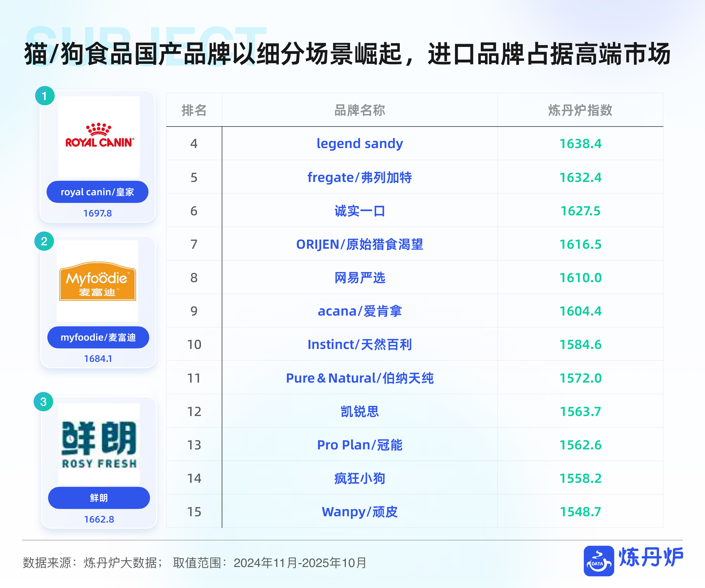Select the myfoodie/麦富迪 blue label pill
The width and height of the screenshot is (705, 588).
pyautogui.click(x=98, y=337)
